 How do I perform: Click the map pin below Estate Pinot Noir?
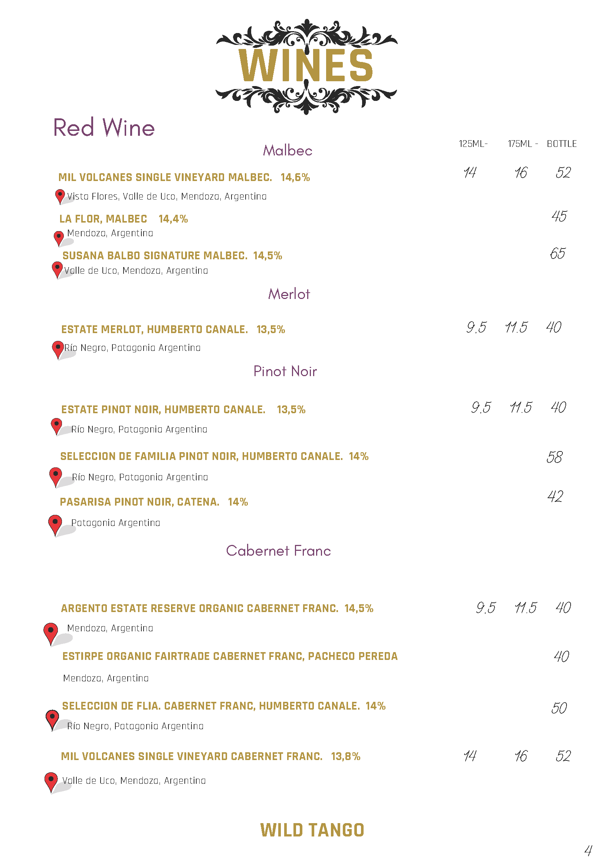[x=56, y=426]
